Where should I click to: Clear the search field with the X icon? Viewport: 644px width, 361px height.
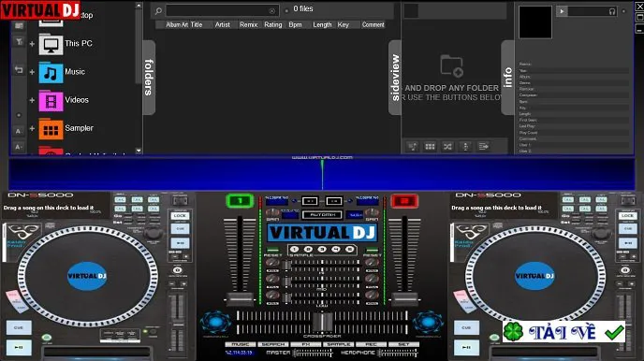coord(271,11)
